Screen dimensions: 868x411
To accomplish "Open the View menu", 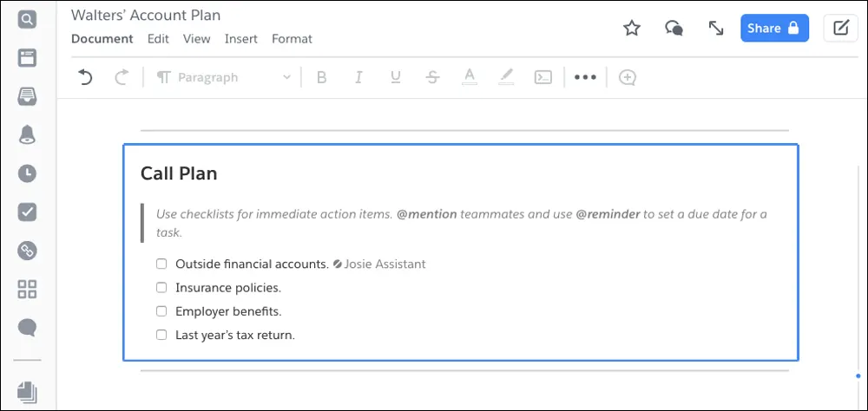I will point(196,39).
